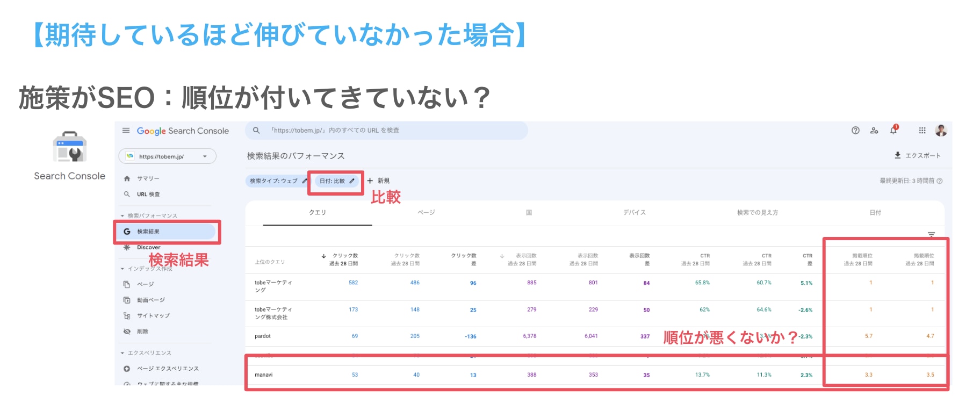980x403 pixels.
Task: Click the home icon next to サマリー
Action: coord(127,178)
